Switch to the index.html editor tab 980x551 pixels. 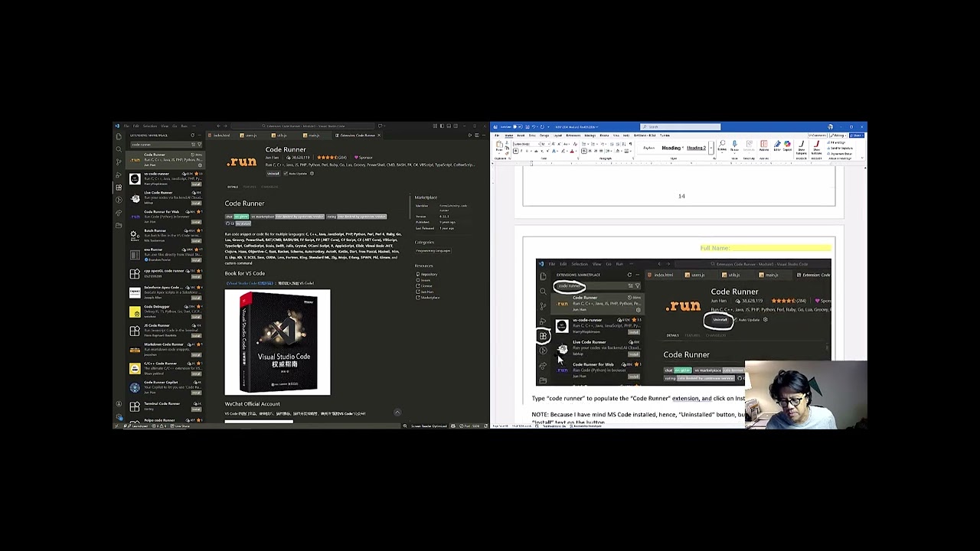pos(221,135)
